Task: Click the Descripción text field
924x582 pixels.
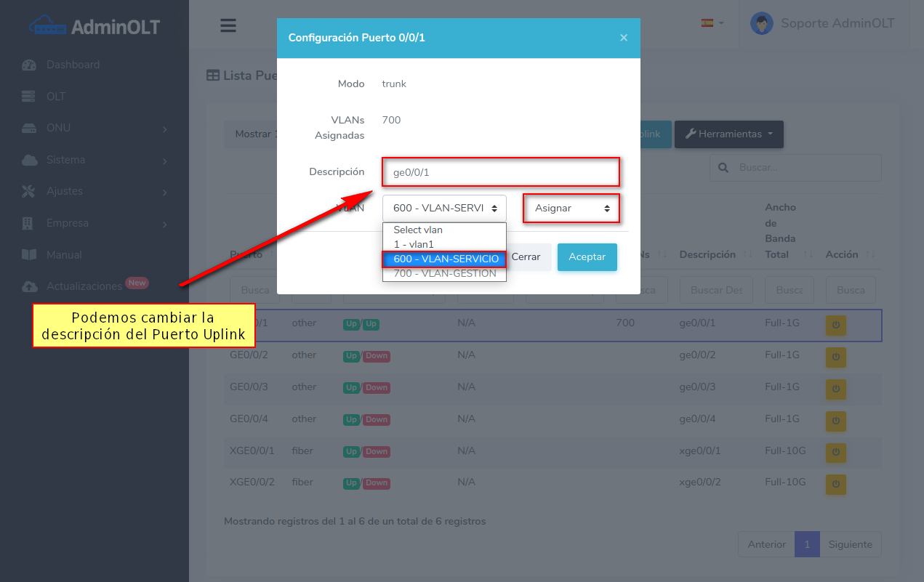Action: [500, 172]
